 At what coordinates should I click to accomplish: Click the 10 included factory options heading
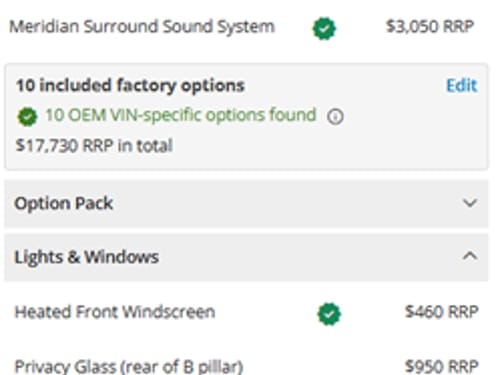[x=130, y=86]
